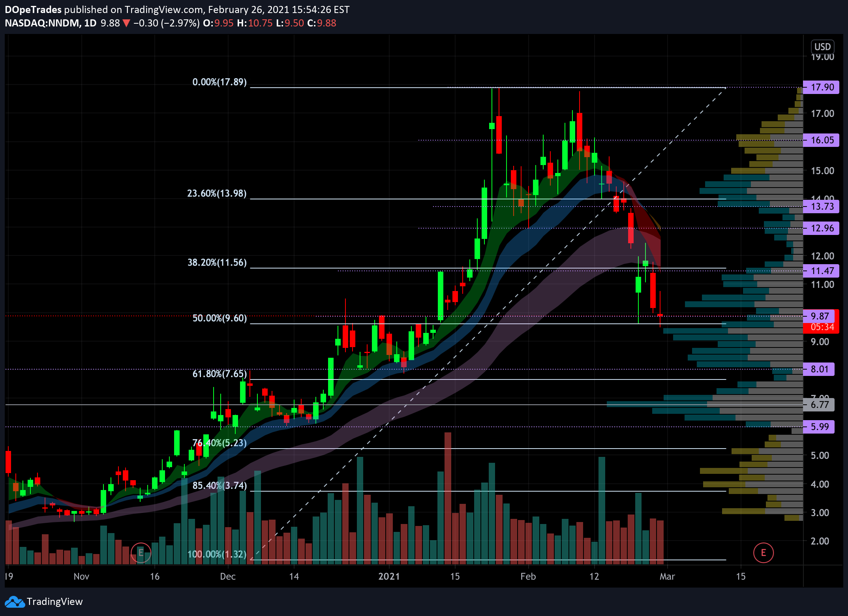The height and width of the screenshot is (616, 848).
Task: Click the upcoming earnings E marker near March
Action: coord(763,552)
